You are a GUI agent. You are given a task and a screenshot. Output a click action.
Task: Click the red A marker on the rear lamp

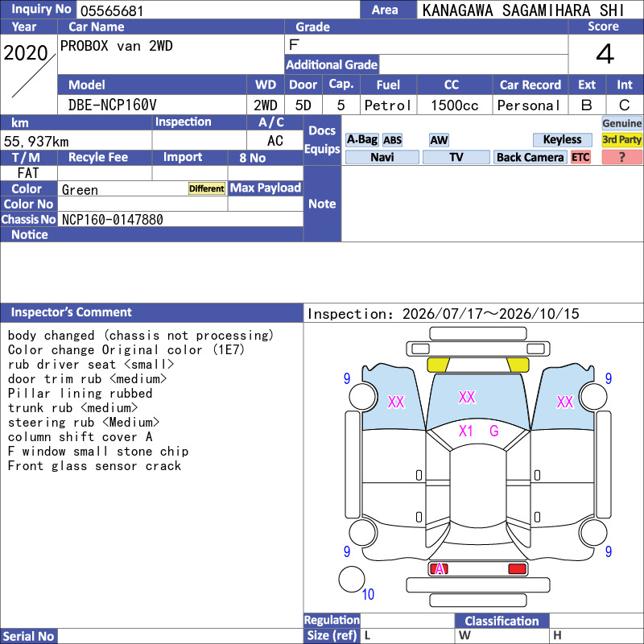click(439, 569)
